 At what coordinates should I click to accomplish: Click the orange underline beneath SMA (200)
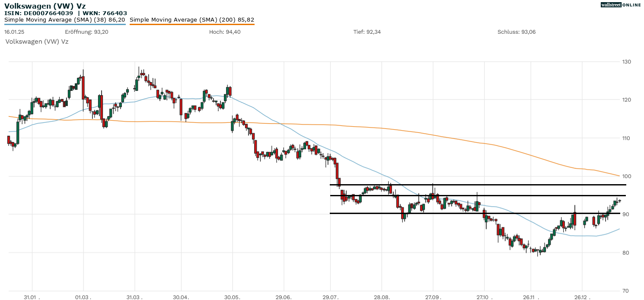pyautogui.click(x=192, y=24)
